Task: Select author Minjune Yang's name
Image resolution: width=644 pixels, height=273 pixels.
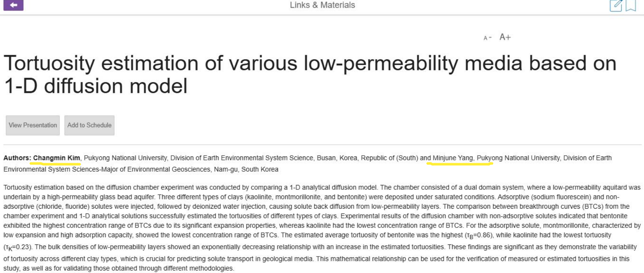Action: tap(453, 158)
